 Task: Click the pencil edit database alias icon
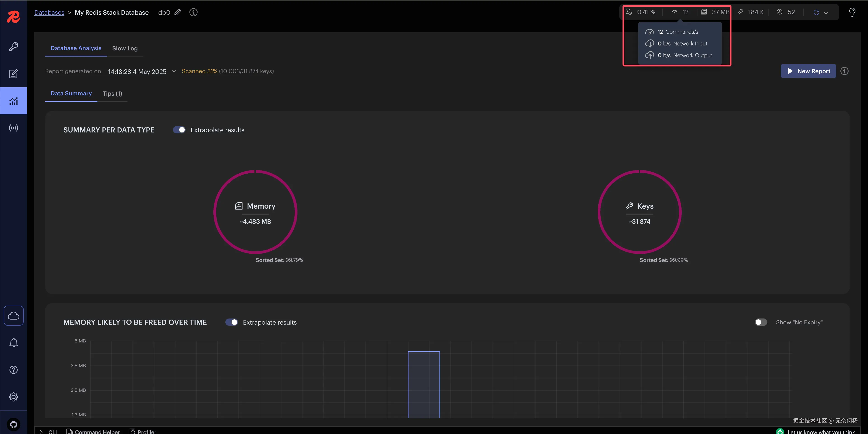click(178, 12)
